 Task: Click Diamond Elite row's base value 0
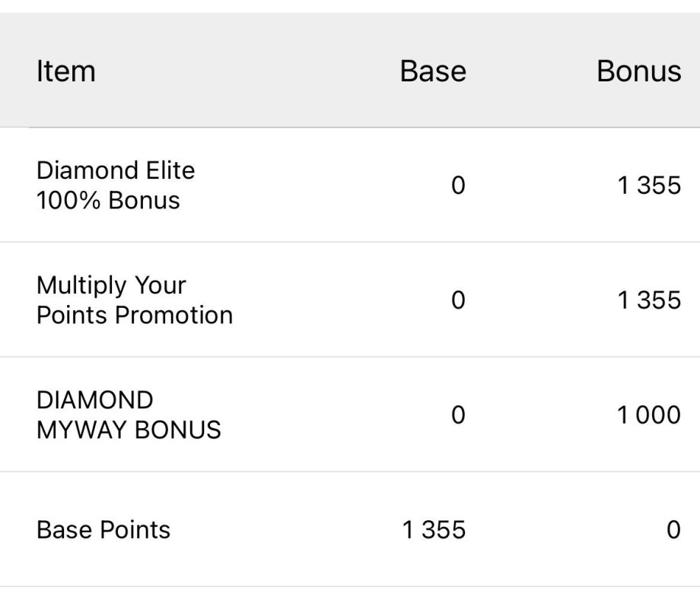pyautogui.click(x=457, y=186)
